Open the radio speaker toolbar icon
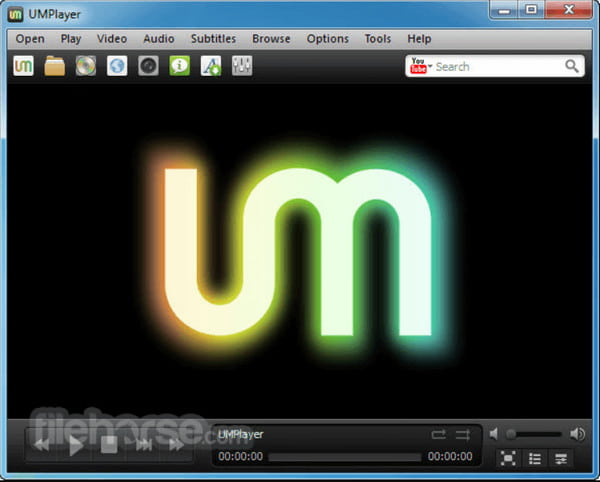600x482 pixels. [148, 66]
